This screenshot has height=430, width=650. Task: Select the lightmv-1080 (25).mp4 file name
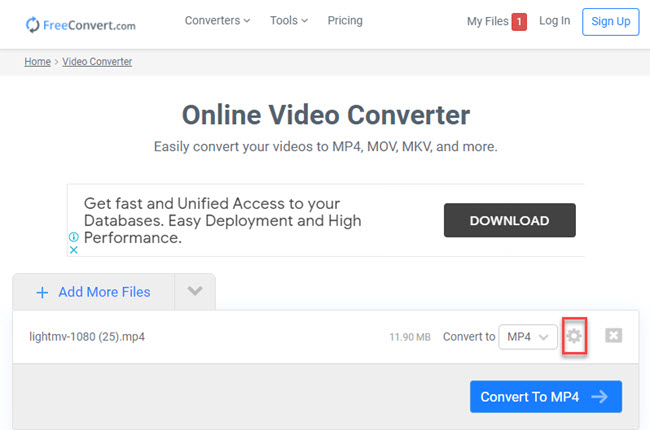[x=87, y=337]
